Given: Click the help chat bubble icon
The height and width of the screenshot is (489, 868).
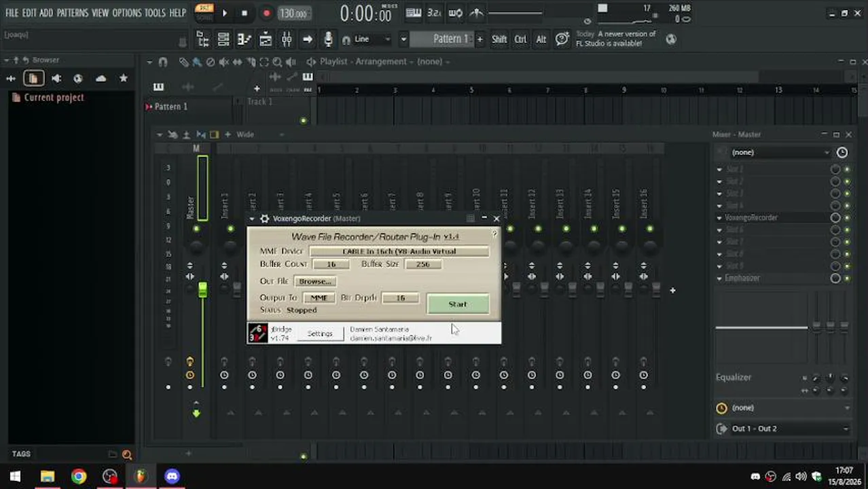Looking at the screenshot, I should point(562,39).
